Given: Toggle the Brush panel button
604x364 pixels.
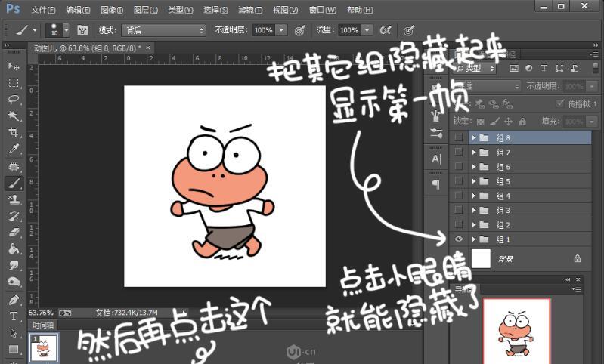Looking at the screenshot, I should click(82, 30).
